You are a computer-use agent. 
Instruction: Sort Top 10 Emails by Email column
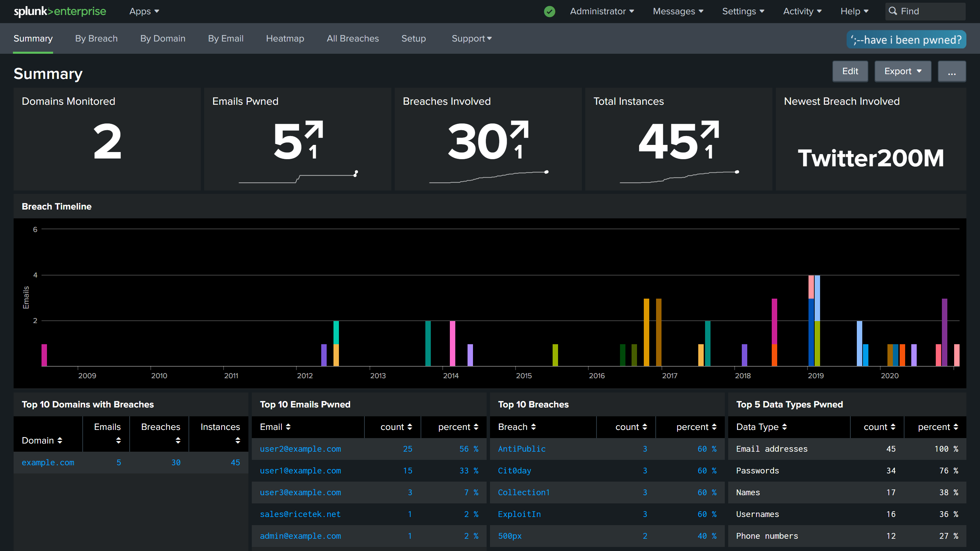click(x=275, y=427)
